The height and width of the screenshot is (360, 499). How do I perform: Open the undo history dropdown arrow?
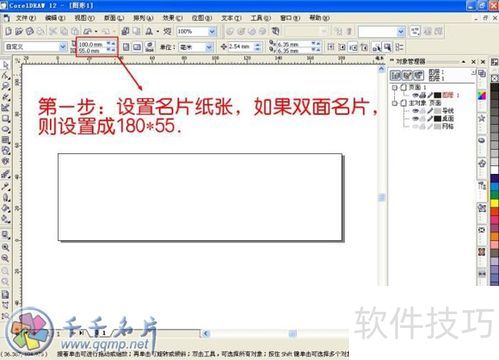(x=96, y=31)
